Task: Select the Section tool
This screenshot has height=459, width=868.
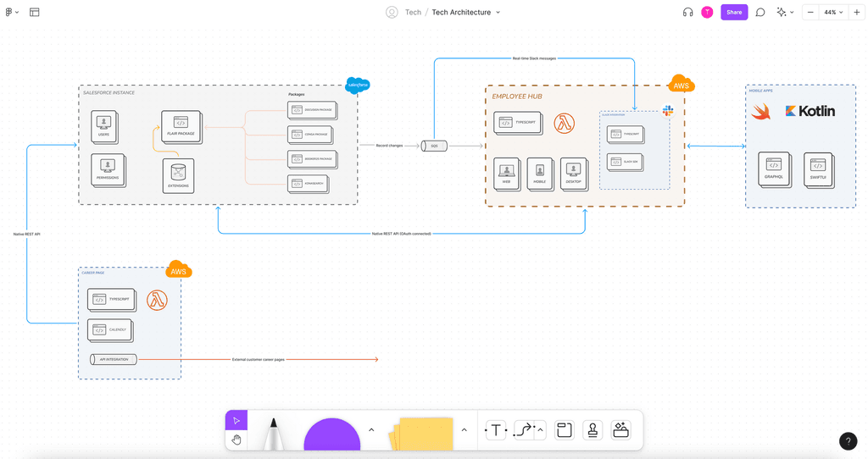Action: [564, 429]
